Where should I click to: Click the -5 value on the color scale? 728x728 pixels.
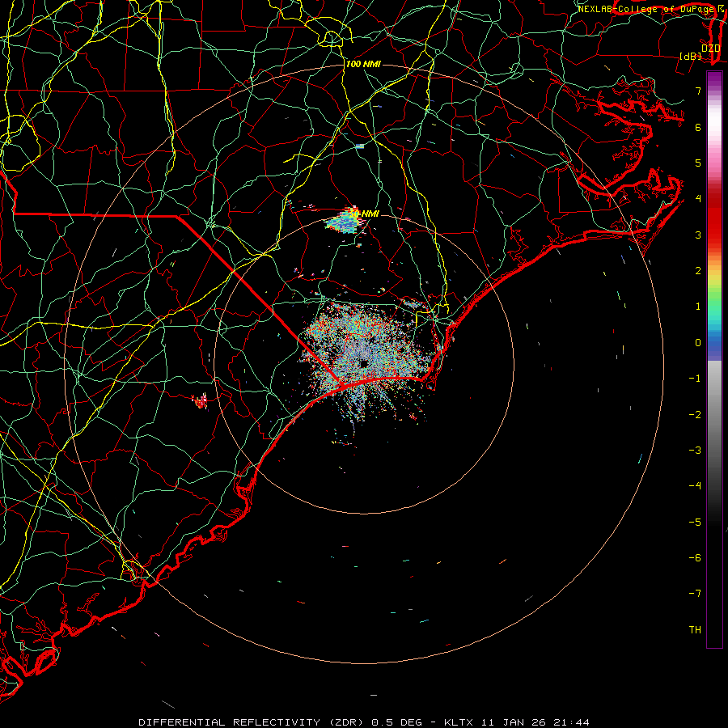click(695, 522)
